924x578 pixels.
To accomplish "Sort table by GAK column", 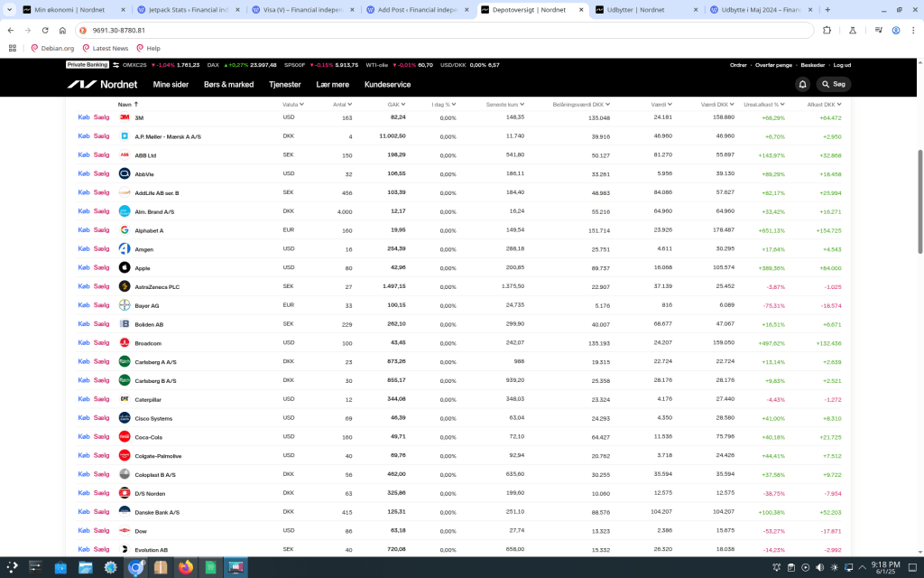I will (x=398, y=104).
